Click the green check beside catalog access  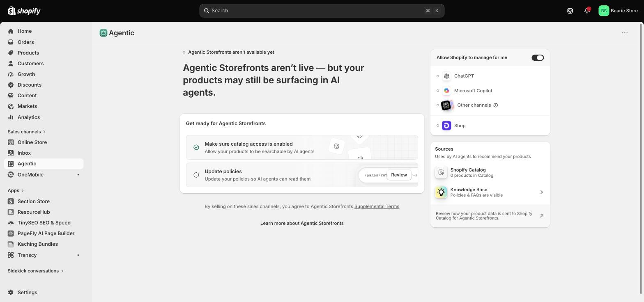pos(196,147)
